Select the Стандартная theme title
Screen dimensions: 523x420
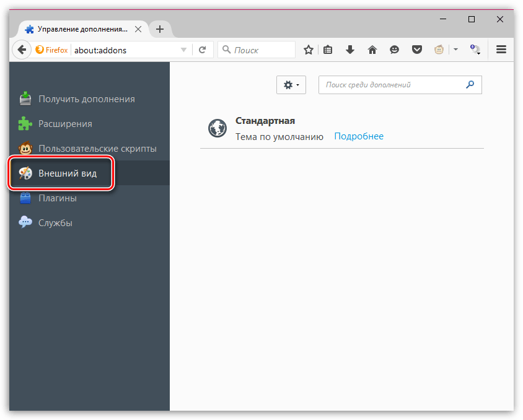[265, 121]
